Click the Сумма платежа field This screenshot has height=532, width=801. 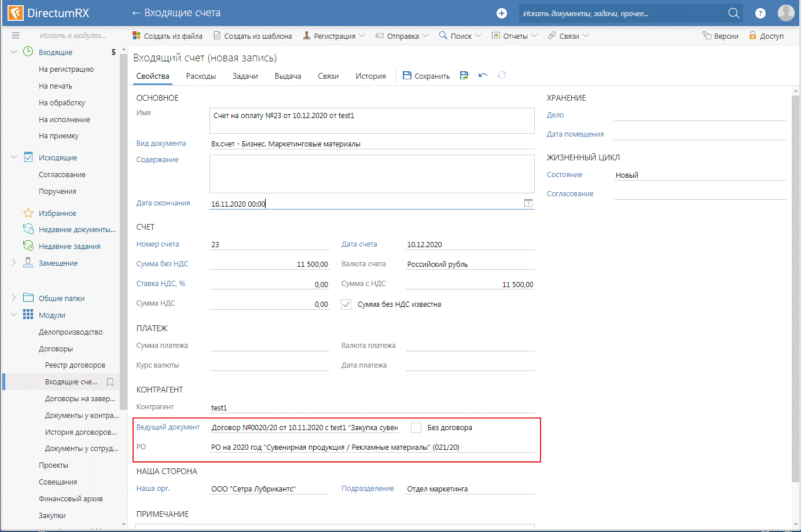tap(269, 346)
